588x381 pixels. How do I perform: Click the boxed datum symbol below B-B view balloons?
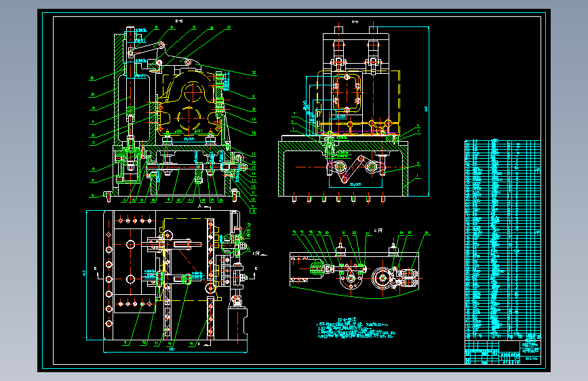(x=254, y=211)
